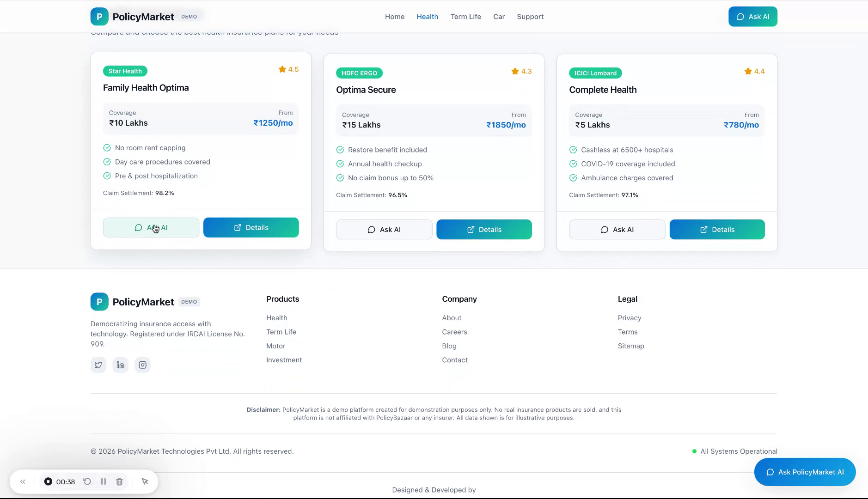This screenshot has height=499, width=868.
Task: Pause the screen recording
Action: pos(104,481)
